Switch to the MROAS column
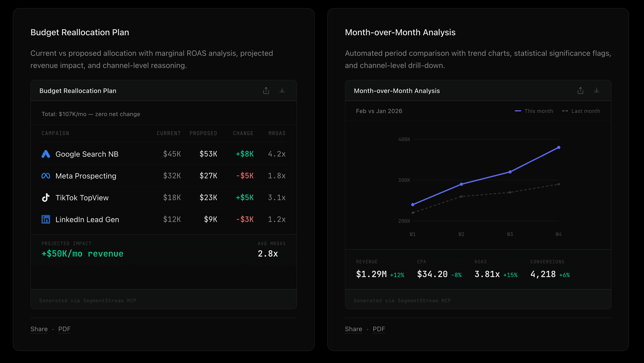 277,133
